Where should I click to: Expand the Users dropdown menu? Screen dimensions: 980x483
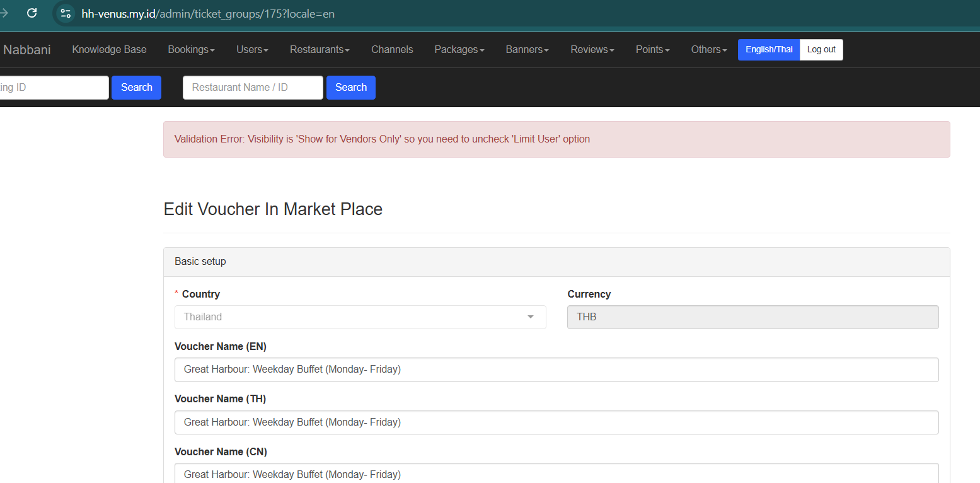point(252,50)
